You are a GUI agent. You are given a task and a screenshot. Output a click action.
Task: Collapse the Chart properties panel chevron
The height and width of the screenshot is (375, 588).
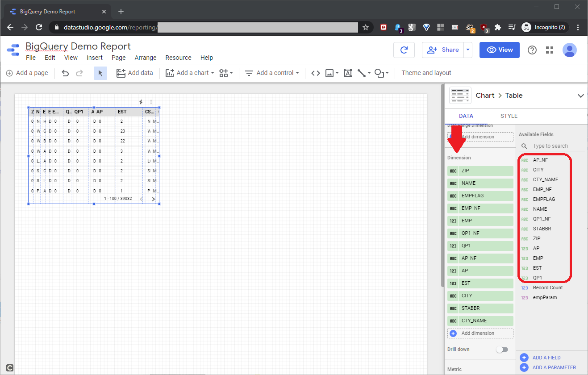coord(581,96)
